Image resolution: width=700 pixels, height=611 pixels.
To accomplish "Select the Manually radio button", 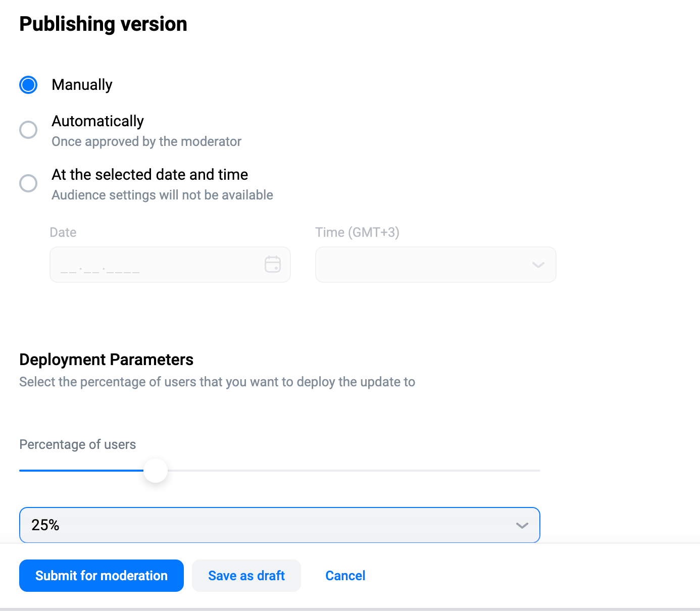I will [x=28, y=85].
